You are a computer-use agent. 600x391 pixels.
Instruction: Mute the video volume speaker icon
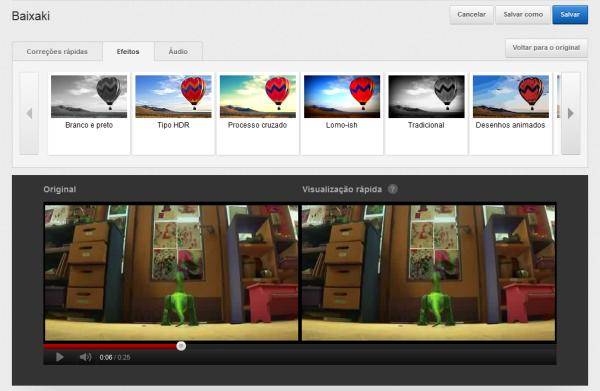[85, 357]
